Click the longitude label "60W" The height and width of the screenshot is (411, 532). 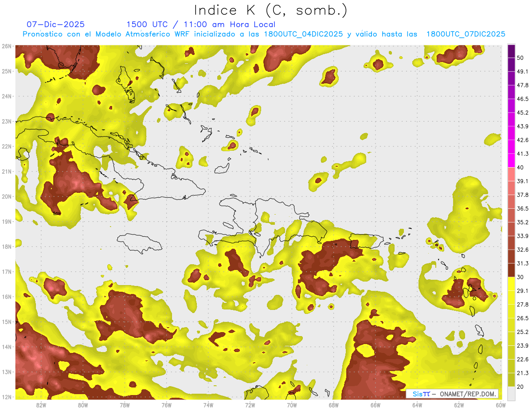501,405
